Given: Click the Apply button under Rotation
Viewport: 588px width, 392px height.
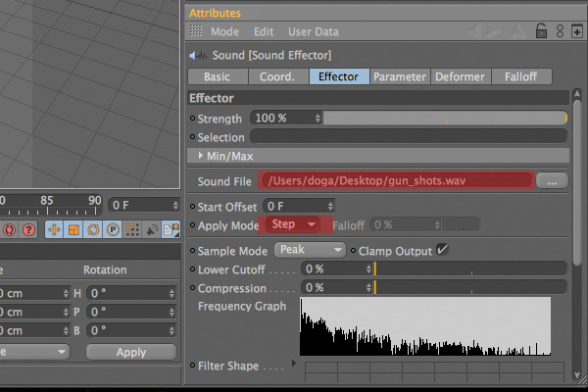Looking at the screenshot, I should [131, 352].
